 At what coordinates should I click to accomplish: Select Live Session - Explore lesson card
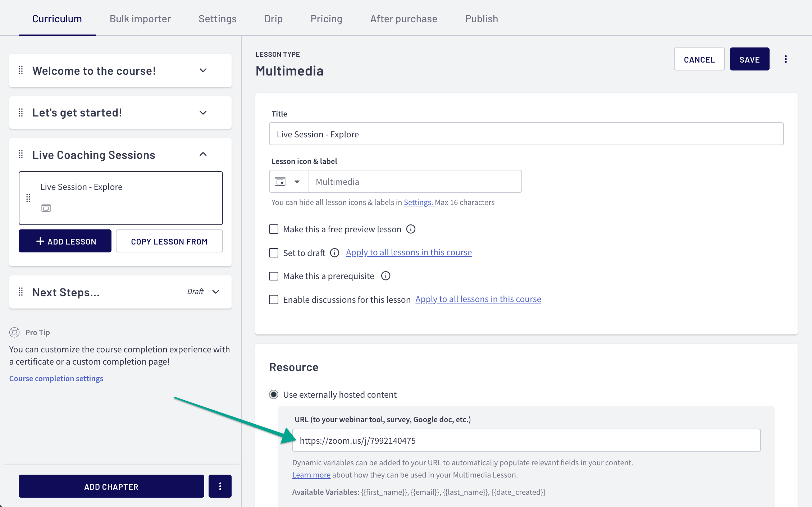pos(121,198)
